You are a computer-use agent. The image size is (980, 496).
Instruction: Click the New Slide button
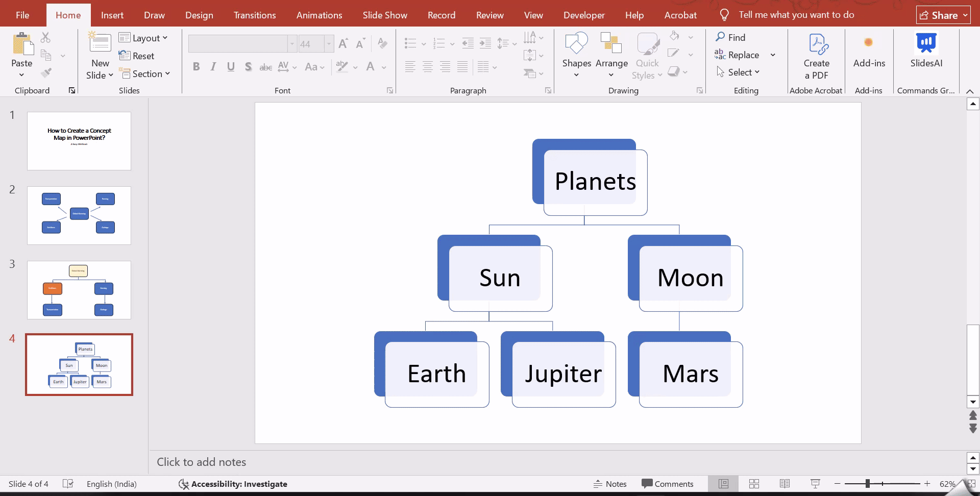[100, 55]
